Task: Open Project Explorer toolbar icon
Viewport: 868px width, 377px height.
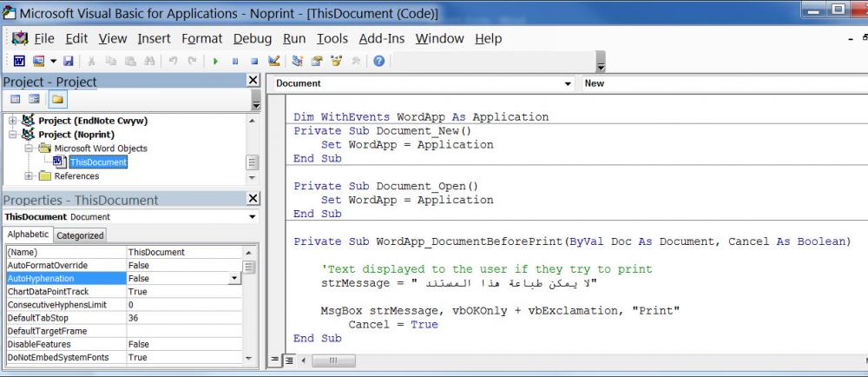Action: coord(297,61)
